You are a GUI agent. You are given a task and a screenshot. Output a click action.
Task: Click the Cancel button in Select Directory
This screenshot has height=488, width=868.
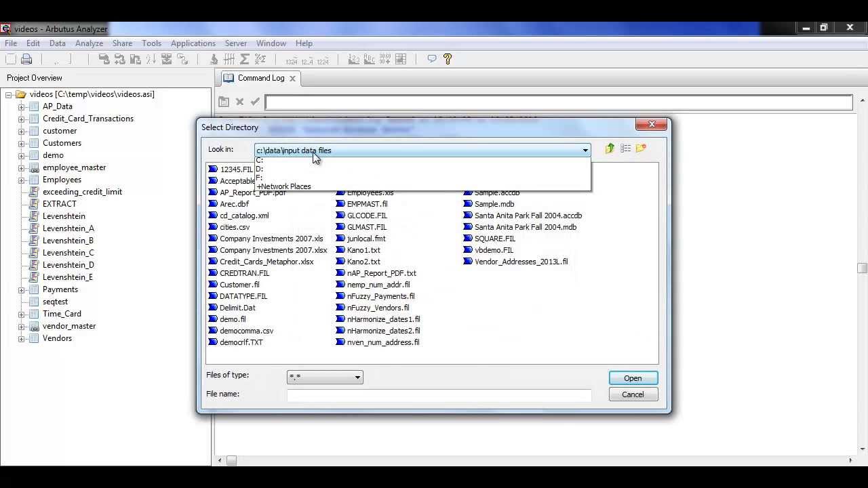coord(633,394)
